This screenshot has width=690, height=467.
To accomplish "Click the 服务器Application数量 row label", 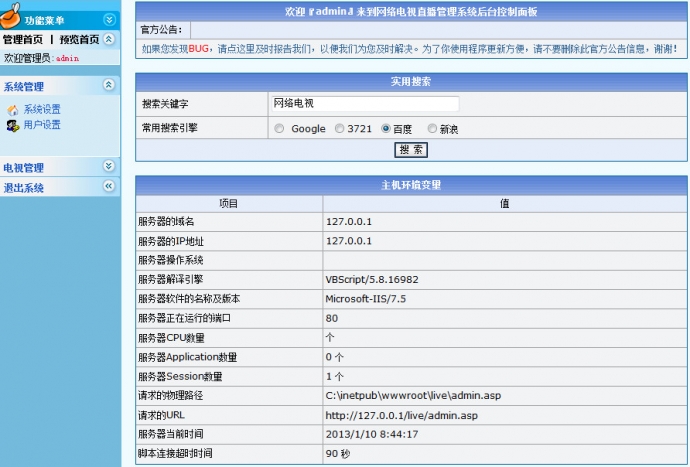I will click(x=187, y=357).
